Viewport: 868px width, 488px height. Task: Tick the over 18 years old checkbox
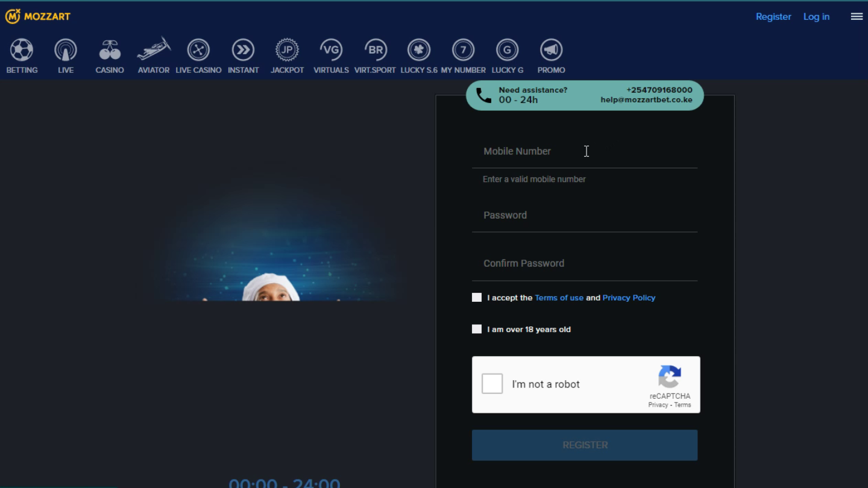pos(477,329)
